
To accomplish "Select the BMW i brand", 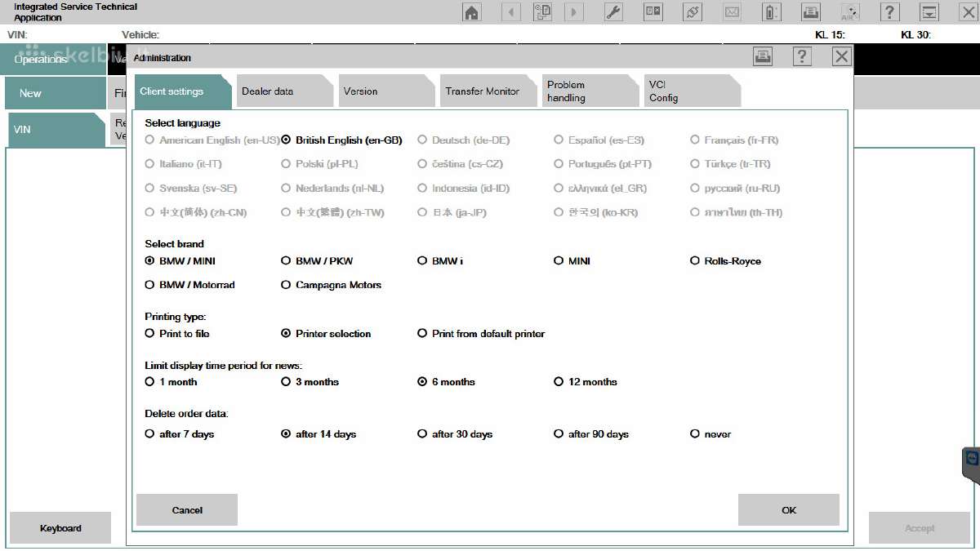I will tap(440, 261).
